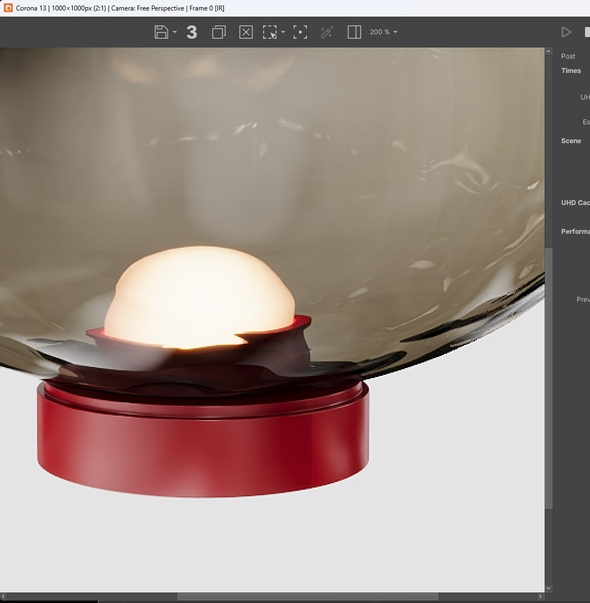The width and height of the screenshot is (590, 603).
Task: Click the vertical scrollbar down arrow
Action: pos(549,588)
